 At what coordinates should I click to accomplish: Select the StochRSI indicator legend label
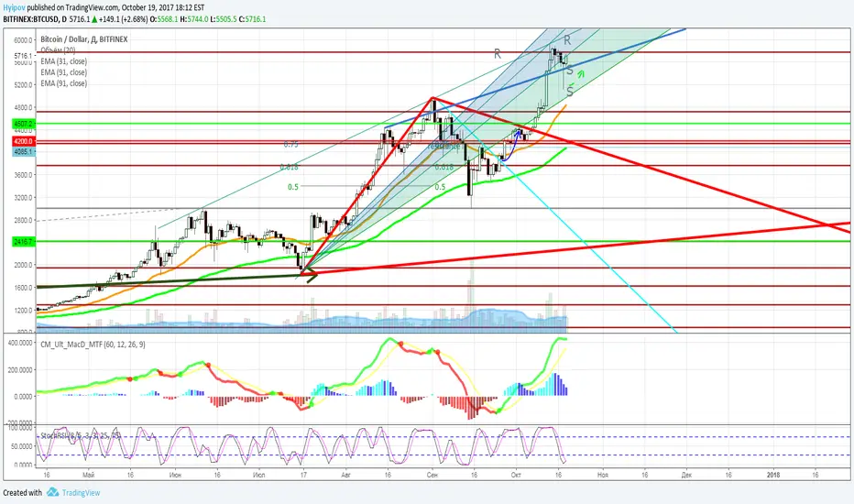[x=80, y=436]
